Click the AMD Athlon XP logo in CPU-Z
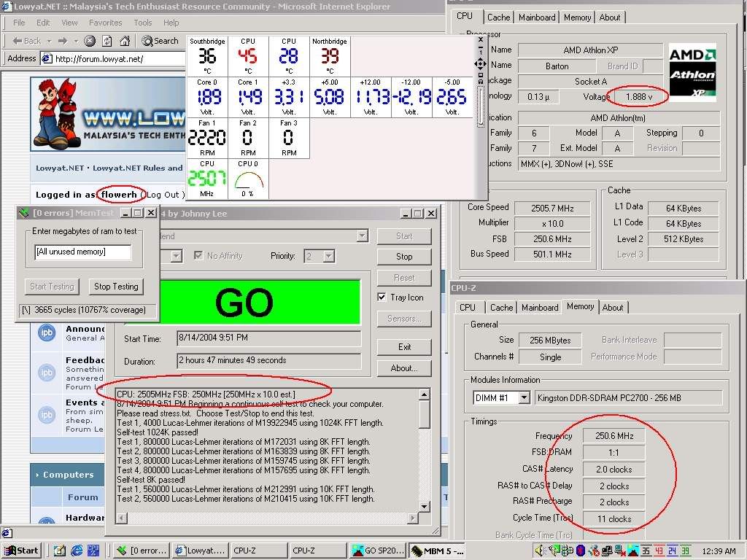Image resolution: width=747 pixels, height=560 pixels. click(692, 72)
